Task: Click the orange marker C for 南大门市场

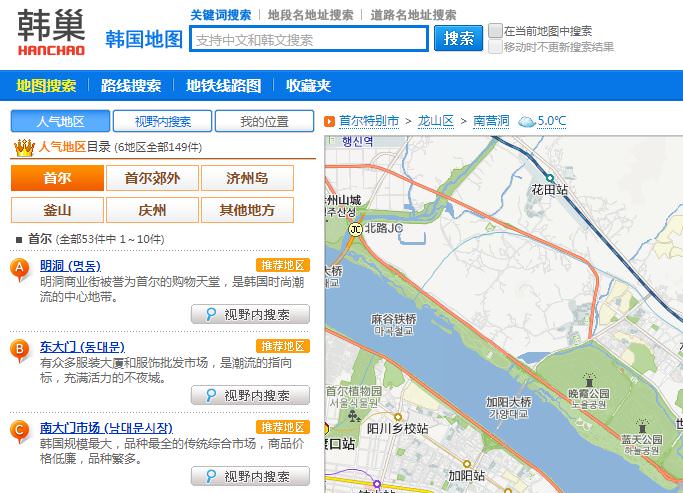Action: (20, 431)
